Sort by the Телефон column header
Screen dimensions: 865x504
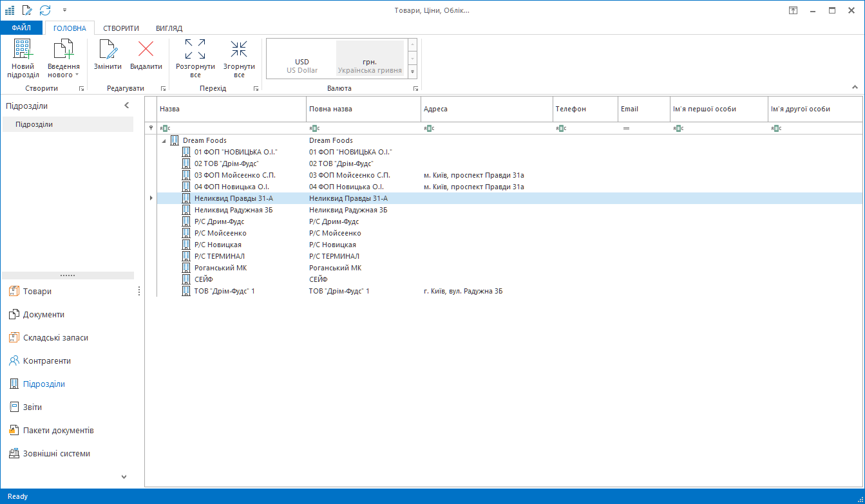[x=585, y=109]
